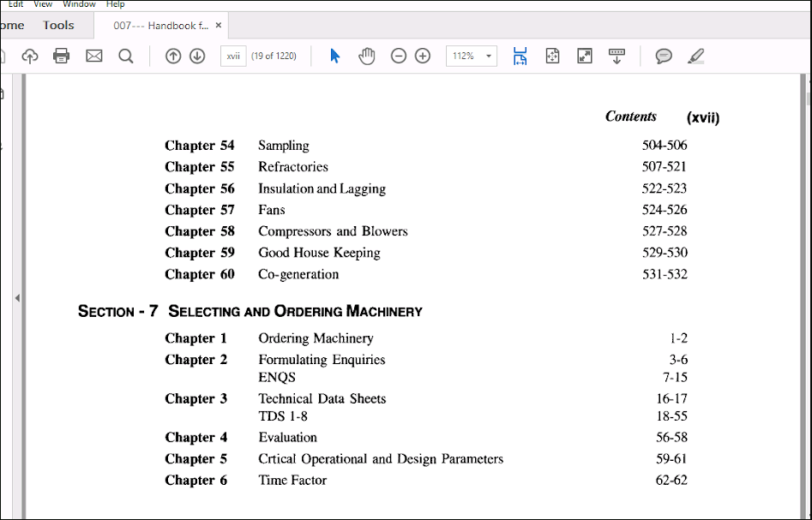Click page range '504-506'
Viewport: 812px width, 520px height.
(x=665, y=146)
